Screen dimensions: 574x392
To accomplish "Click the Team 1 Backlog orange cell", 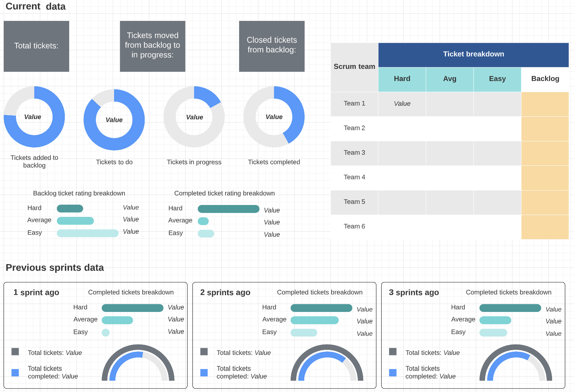I will click(x=545, y=104).
